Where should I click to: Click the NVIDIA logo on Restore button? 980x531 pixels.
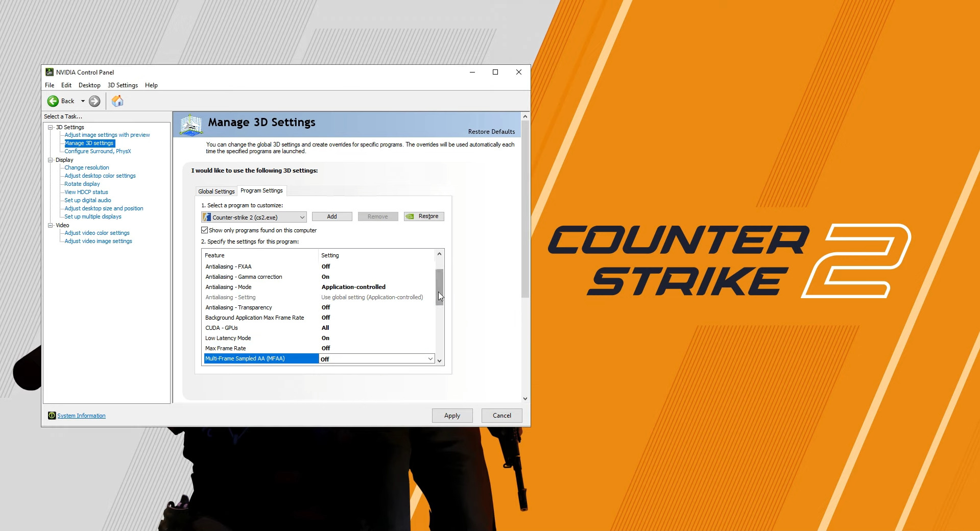[x=410, y=216]
